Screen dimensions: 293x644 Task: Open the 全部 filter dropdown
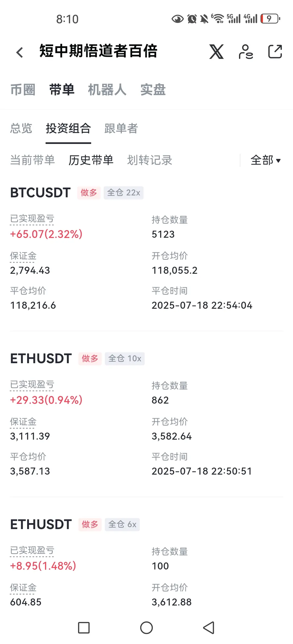coord(266,160)
